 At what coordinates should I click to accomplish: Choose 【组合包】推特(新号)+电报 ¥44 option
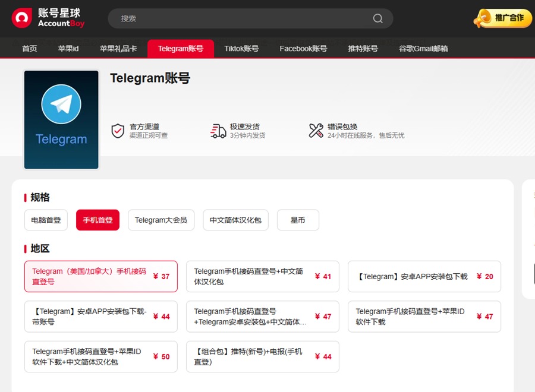tap(263, 356)
